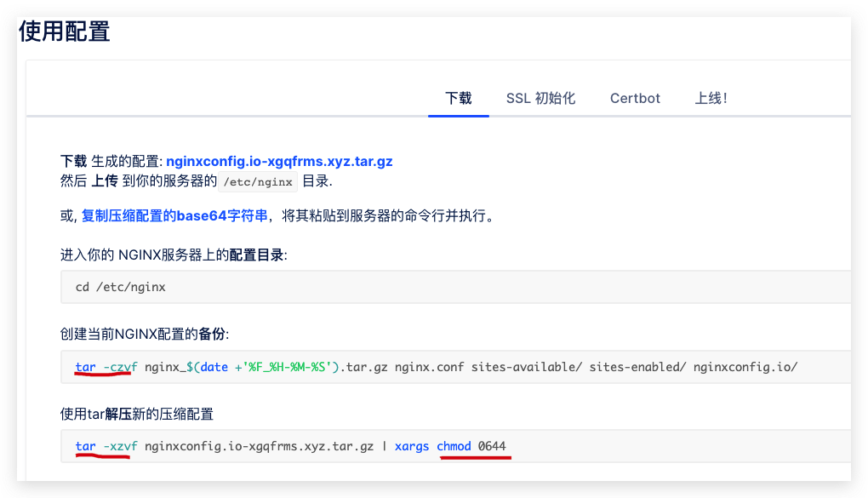This screenshot has width=868, height=498.
Task: Open the date command reference link
Action: click(x=214, y=368)
